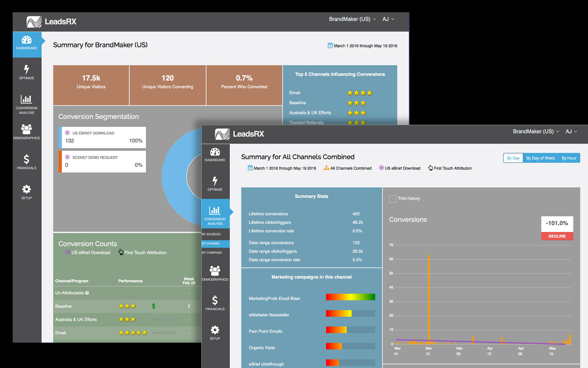Click target icon on SCENE7 DEMO REQUEST card
The image size is (588, 368).
(x=67, y=157)
